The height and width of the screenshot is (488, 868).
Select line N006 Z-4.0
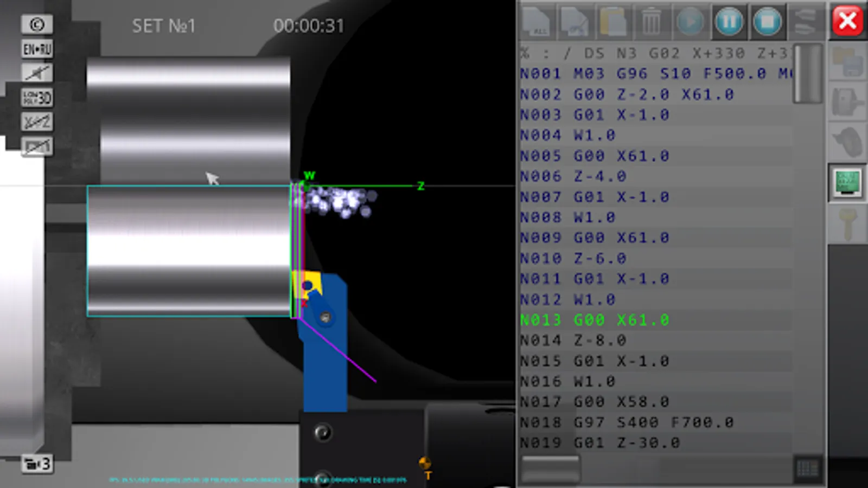coord(655,176)
